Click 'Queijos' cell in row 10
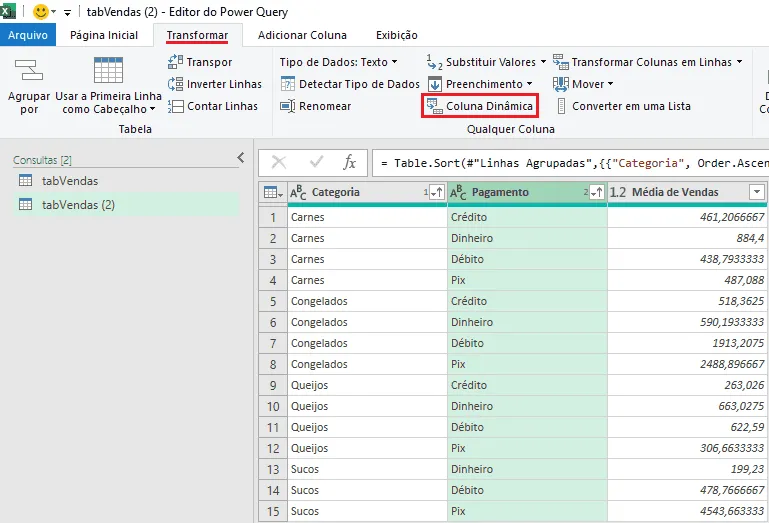This screenshot has height=523, width=769. tap(367, 406)
